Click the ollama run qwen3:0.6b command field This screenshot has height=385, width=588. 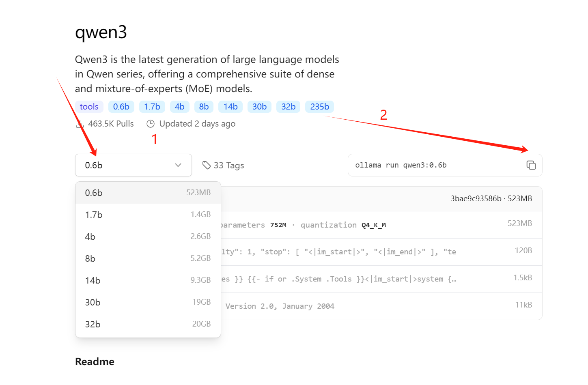434,165
